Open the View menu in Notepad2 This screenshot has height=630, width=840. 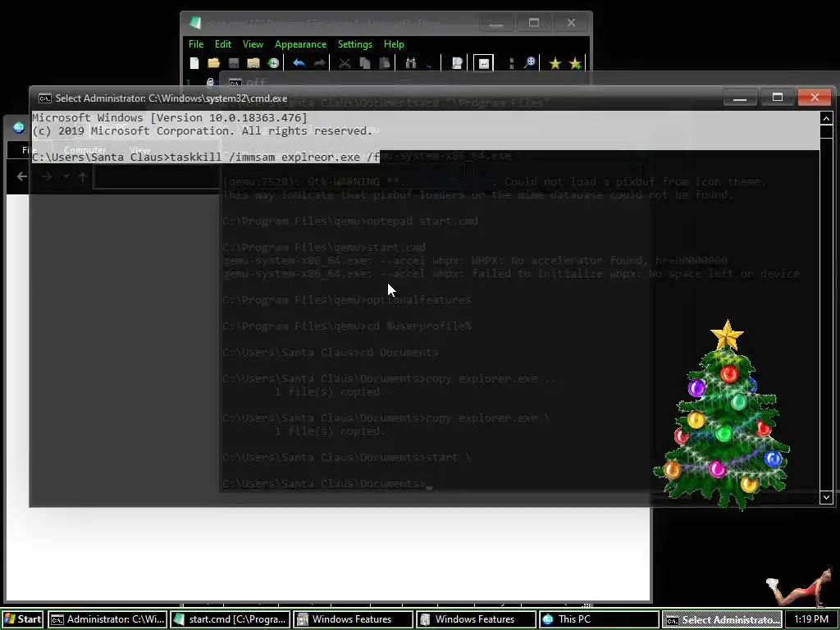point(253,44)
